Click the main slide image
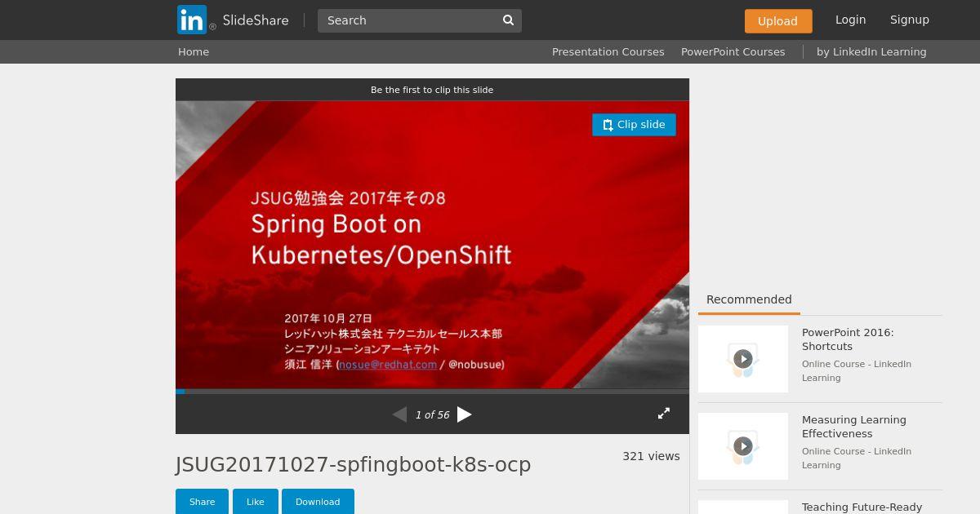This screenshot has height=514, width=980. tap(432, 245)
